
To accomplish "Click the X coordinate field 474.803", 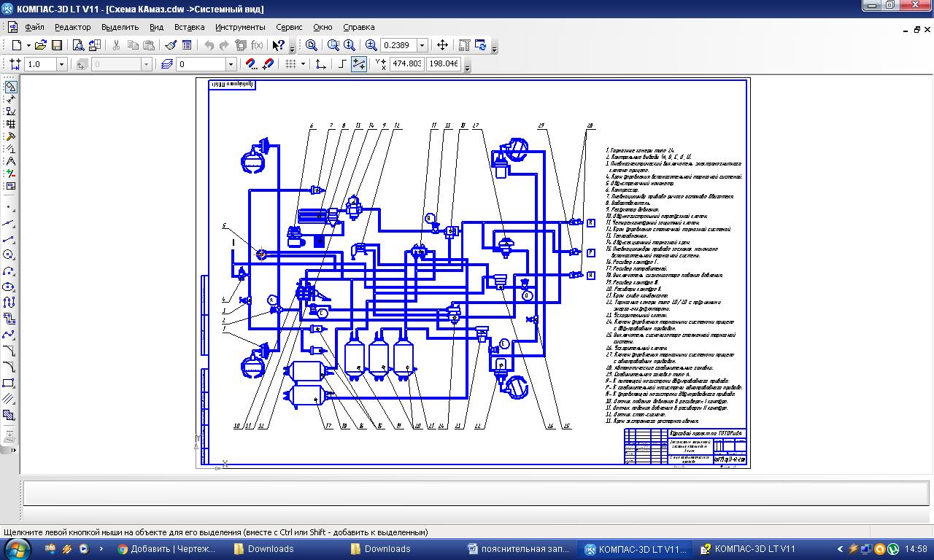I will 406,64.
